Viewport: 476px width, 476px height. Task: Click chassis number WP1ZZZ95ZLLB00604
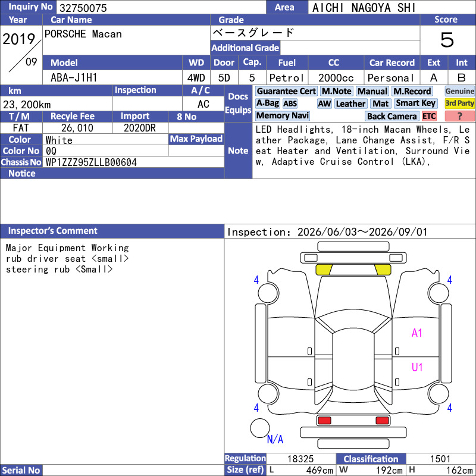click(91, 162)
